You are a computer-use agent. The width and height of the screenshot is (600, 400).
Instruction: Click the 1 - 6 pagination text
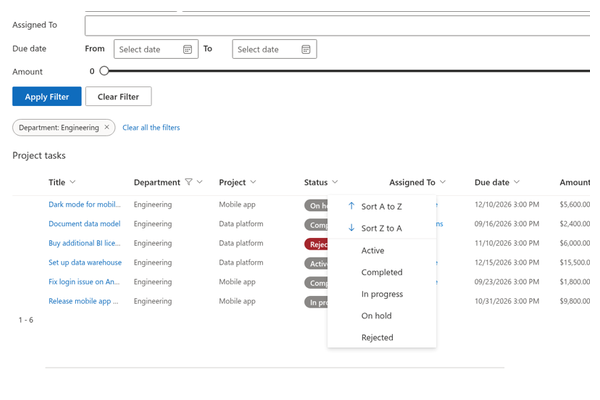pos(26,320)
